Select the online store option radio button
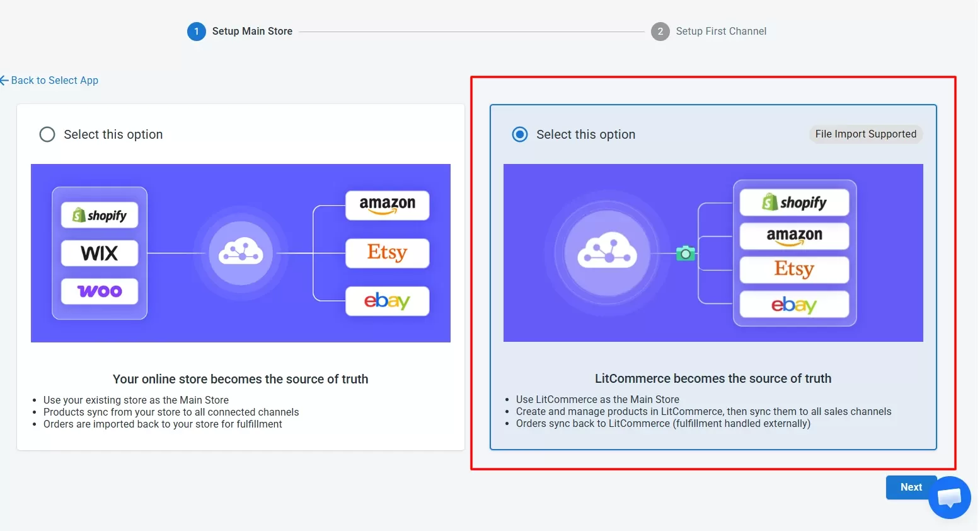 pos(47,134)
